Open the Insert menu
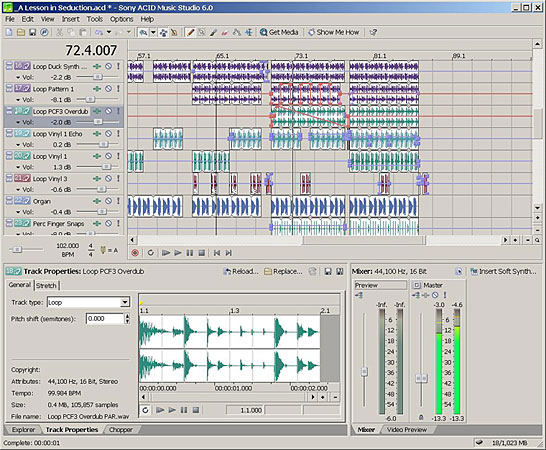The image size is (546, 450). [x=71, y=19]
